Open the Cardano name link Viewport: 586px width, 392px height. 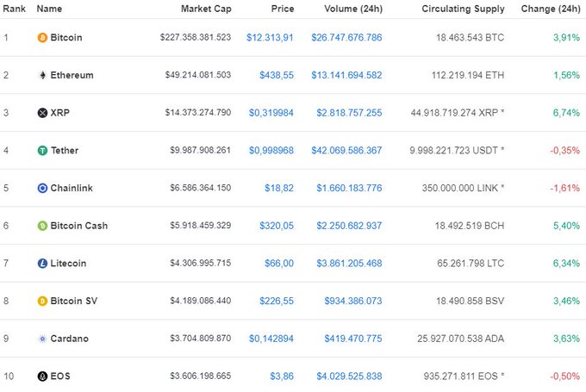pos(70,339)
